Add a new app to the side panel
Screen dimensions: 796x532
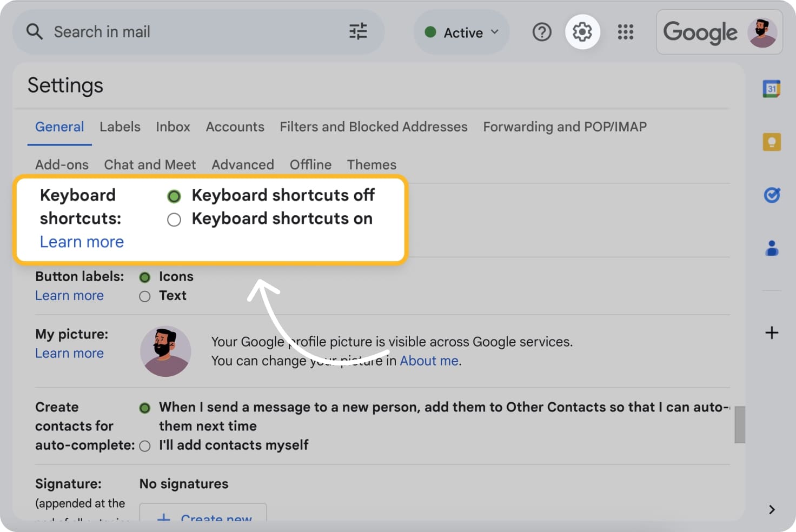[772, 332]
